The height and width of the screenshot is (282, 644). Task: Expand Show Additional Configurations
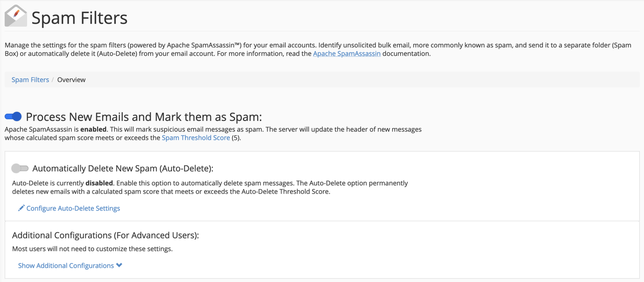coord(66,265)
